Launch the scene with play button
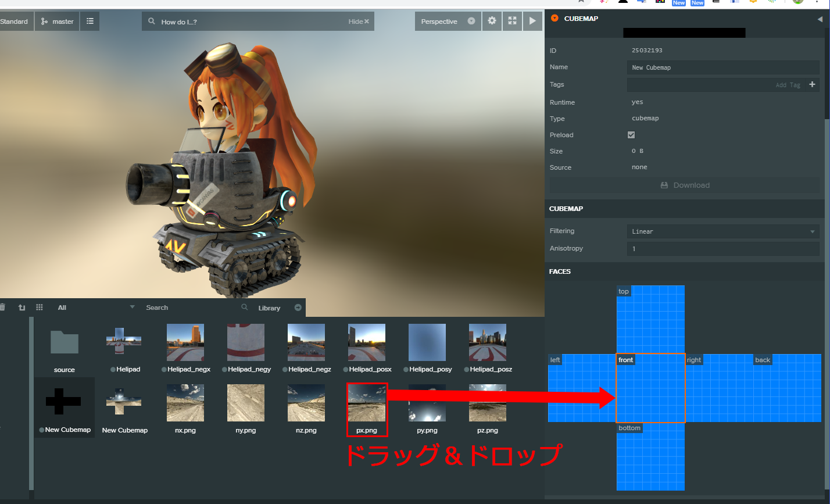This screenshot has width=830, height=504. 532,21
